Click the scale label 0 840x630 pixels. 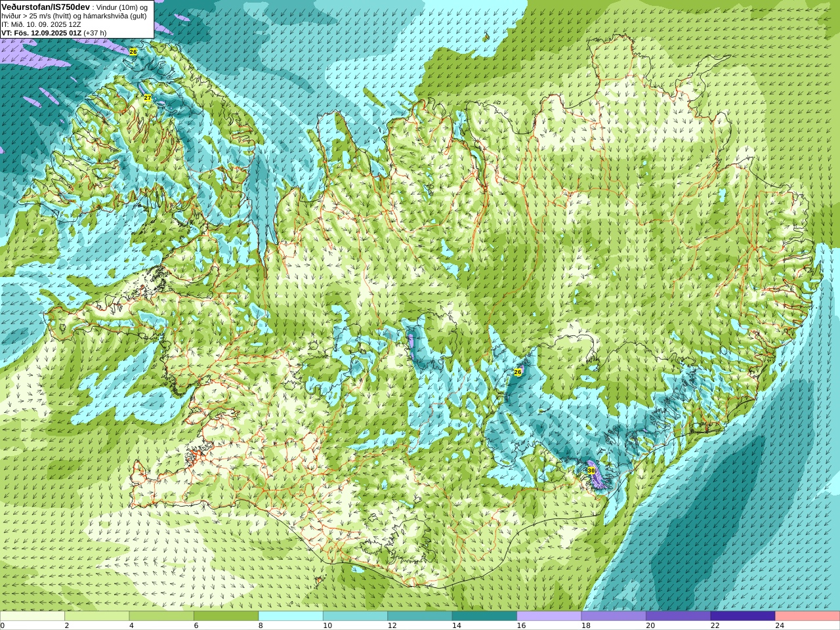tap(2, 625)
